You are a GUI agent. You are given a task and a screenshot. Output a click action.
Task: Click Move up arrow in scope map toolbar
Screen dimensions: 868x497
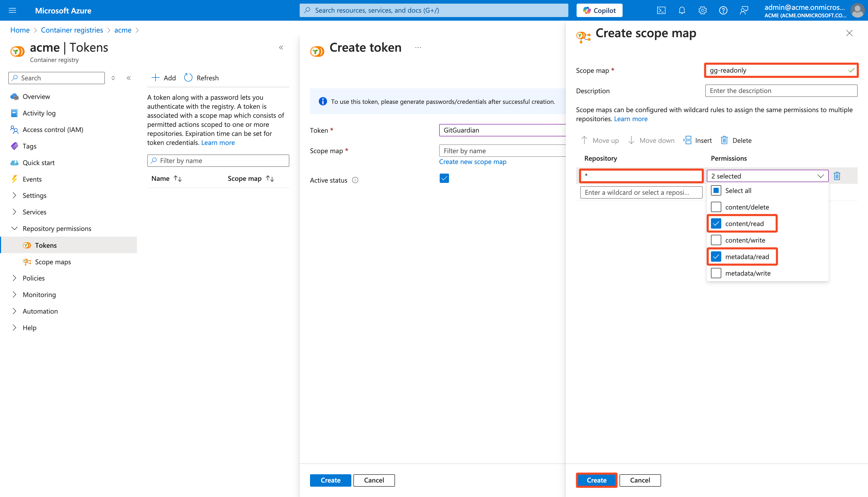pos(584,140)
